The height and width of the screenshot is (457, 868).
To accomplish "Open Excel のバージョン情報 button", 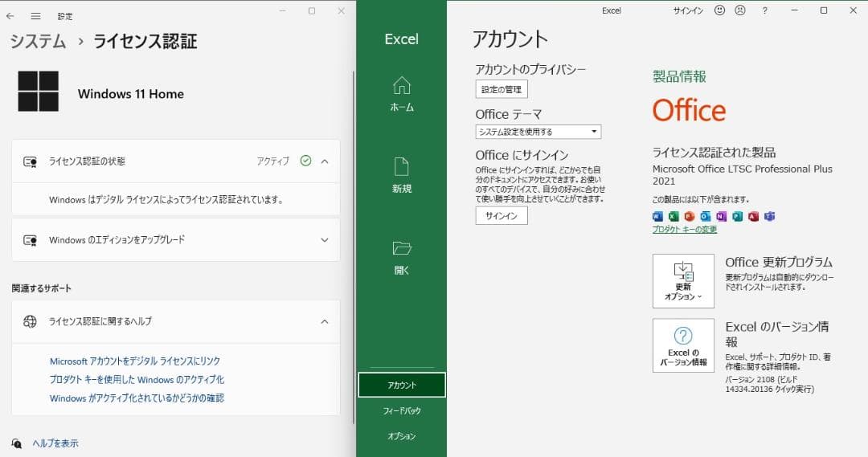I will [683, 345].
